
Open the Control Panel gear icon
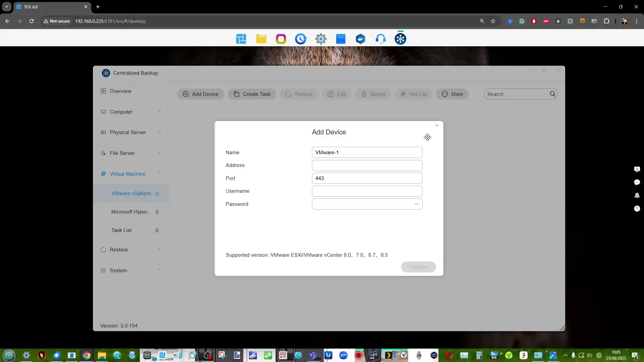click(x=321, y=39)
